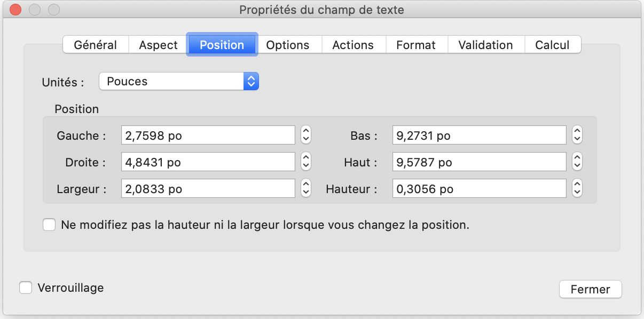The width and height of the screenshot is (644, 319).
Task: Increment the Bas value with its stepper
Action: [x=576, y=132]
